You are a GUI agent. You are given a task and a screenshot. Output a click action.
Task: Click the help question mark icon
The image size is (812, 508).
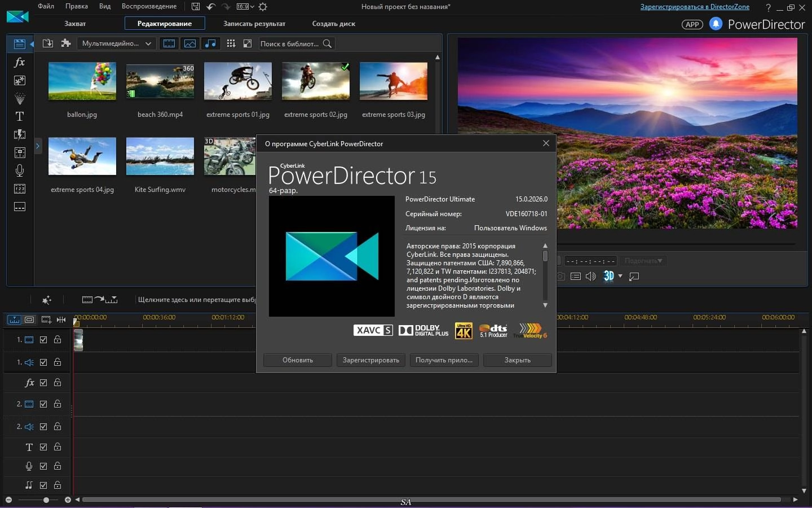tap(768, 7)
